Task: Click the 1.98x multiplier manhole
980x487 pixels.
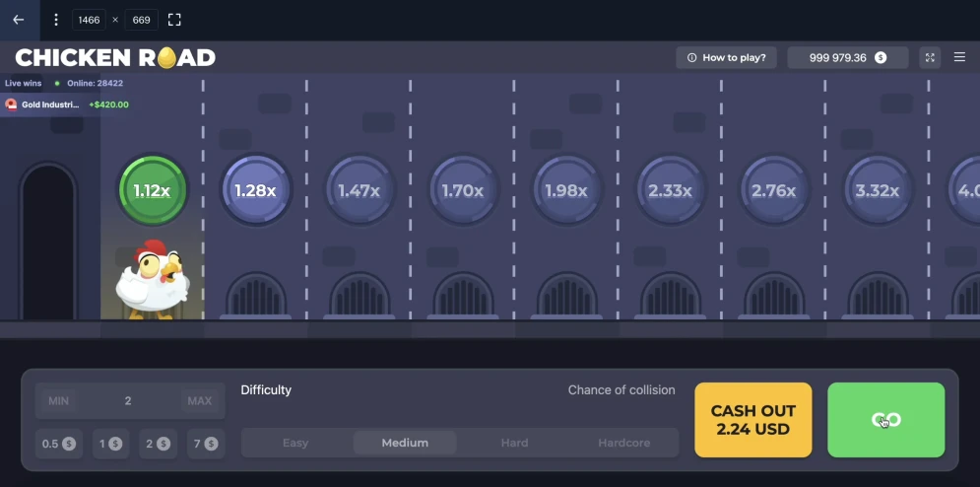Action: (566, 190)
